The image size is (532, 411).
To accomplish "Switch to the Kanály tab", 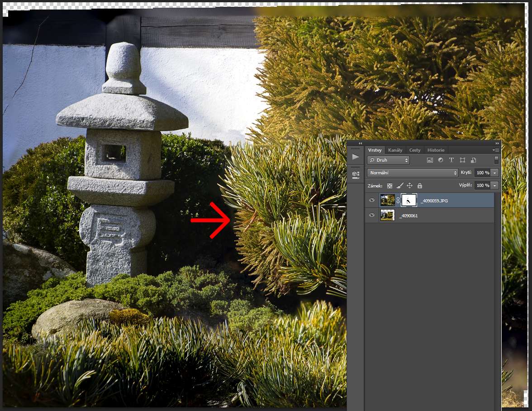I will point(395,150).
